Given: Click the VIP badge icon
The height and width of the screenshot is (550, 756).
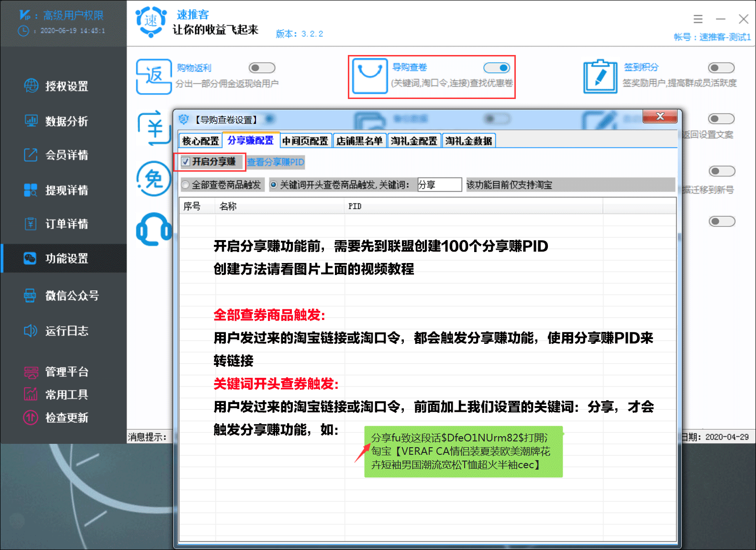Looking at the screenshot, I should pyautogui.click(x=25, y=15).
